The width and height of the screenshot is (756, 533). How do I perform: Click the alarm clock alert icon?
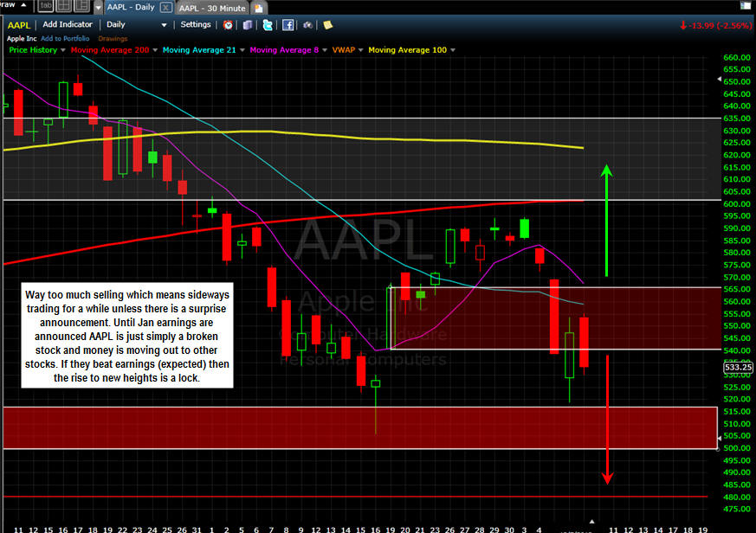click(x=228, y=25)
